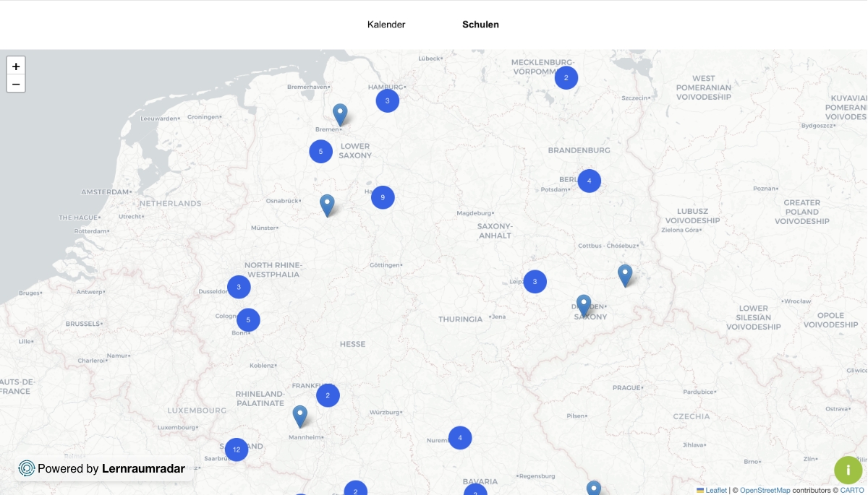Zoom in on the map
The image size is (868, 495).
click(16, 66)
